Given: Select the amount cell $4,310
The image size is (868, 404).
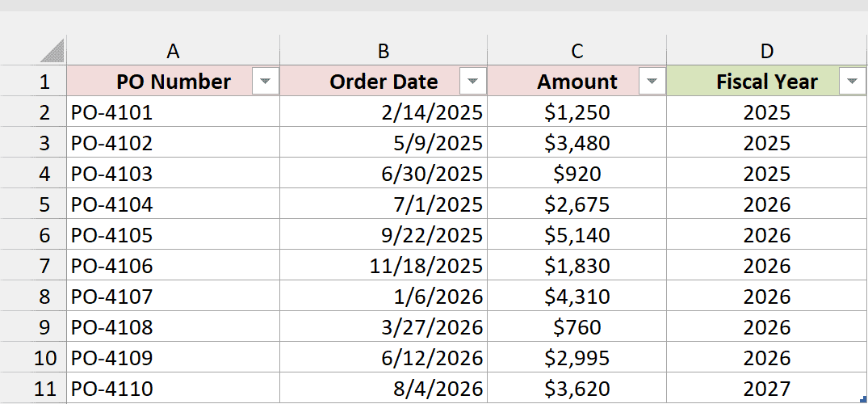Looking at the screenshot, I should point(577,297).
